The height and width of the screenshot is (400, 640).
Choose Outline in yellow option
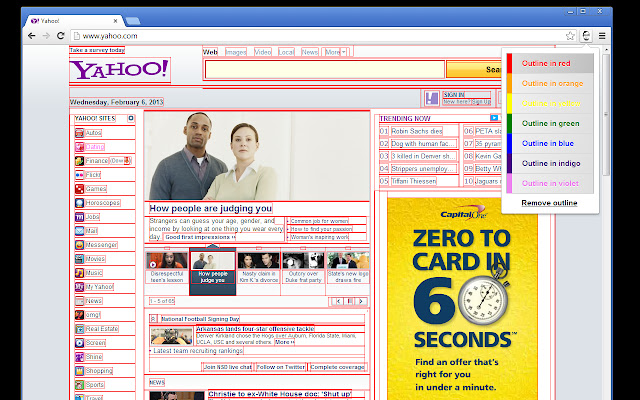(x=550, y=103)
